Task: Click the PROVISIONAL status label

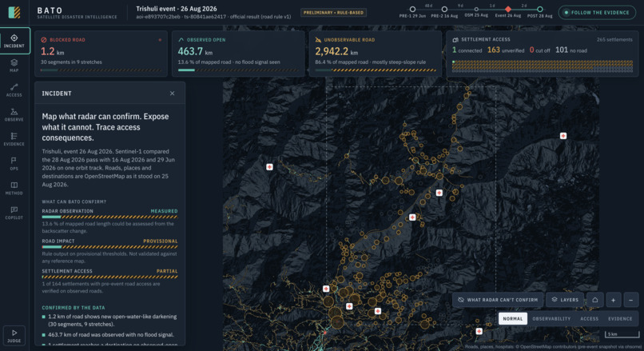Action: point(160,241)
